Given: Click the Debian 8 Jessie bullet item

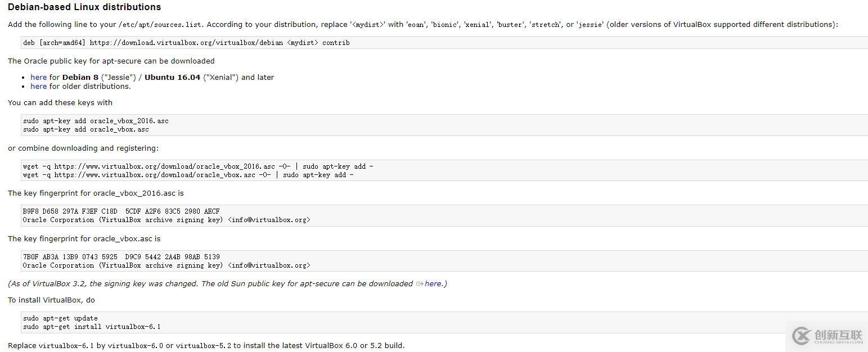Looking at the screenshot, I should pyautogui.click(x=152, y=77).
